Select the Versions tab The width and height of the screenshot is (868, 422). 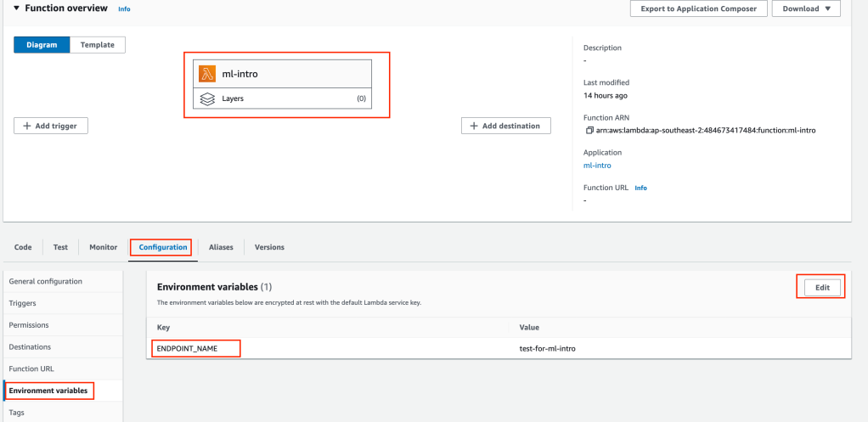coord(269,247)
